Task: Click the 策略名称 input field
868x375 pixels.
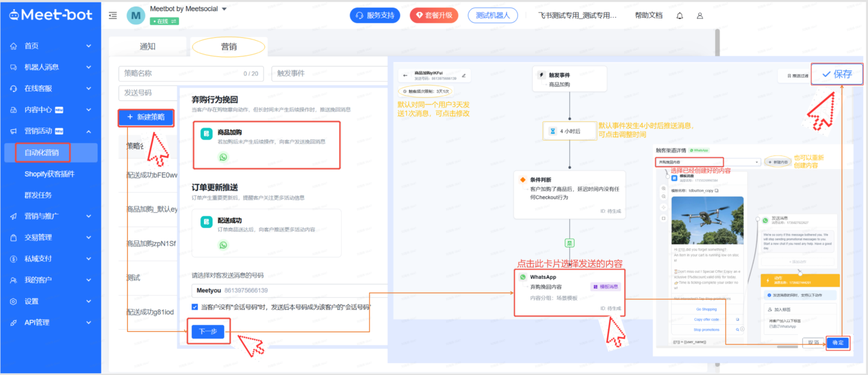Action: (x=192, y=74)
